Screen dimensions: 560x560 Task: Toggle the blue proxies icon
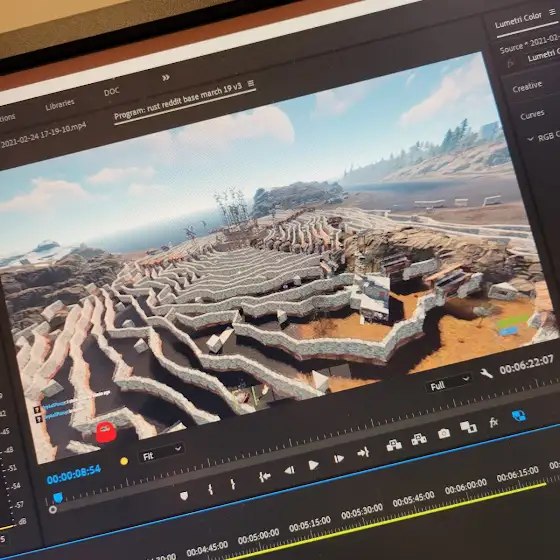pos(519,415)
